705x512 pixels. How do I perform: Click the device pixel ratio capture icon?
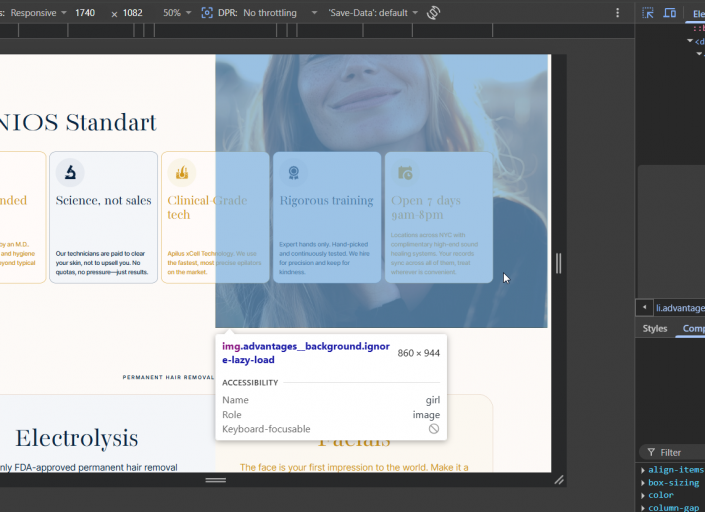(x=207, y=13)
